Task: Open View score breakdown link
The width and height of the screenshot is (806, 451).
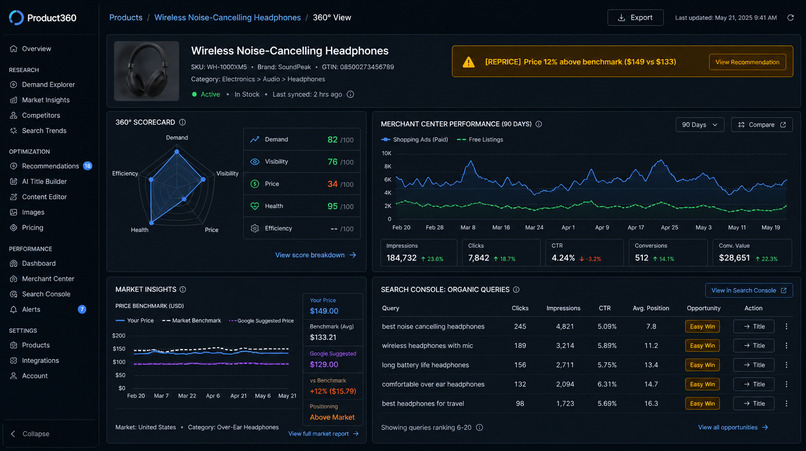Action: pos(316,255)
